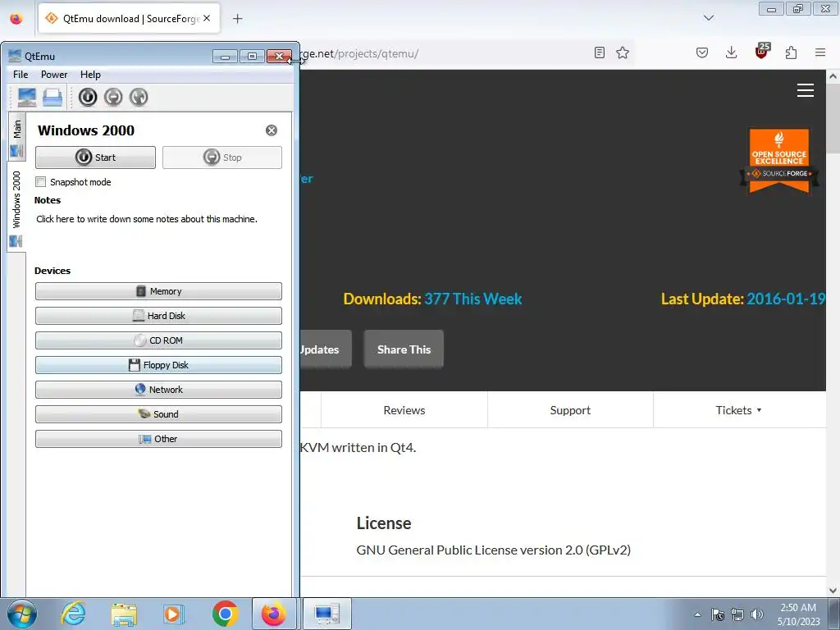Enable Snapshot mode checkbox

coord(41,181)
